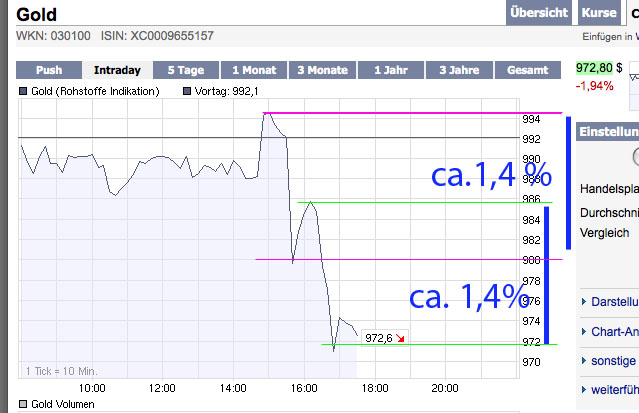The image size is (639, 413).
Task: Select the 1 Monat chart range
Action: (x=255, y=70)
